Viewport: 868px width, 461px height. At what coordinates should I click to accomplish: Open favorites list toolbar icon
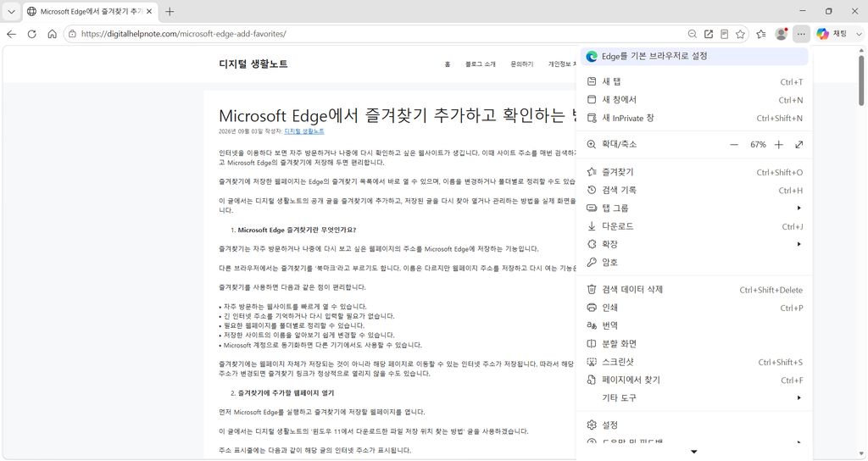point(761,34)
